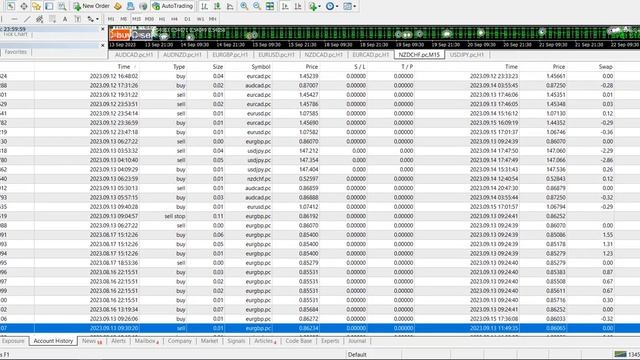This screenshot has width=640, height=360.
Task: Click the globe icon left of AutoTrading
Action: [x=143, y=6]
